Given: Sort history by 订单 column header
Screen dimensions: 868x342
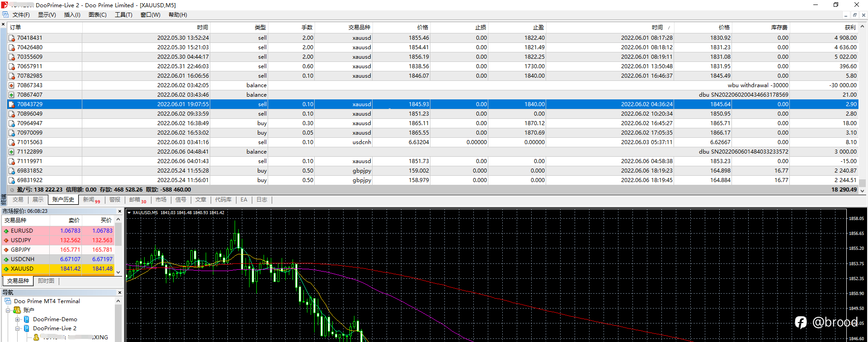Looking at the screenshot, I should (45, 28).
